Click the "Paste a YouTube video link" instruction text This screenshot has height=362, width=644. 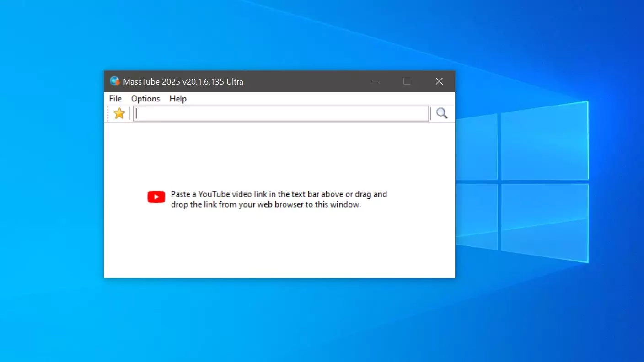279,199
